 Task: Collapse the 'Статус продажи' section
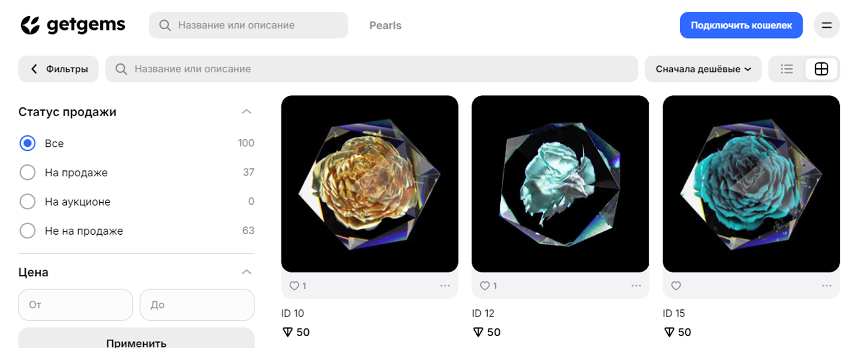[x=246, y=112]
